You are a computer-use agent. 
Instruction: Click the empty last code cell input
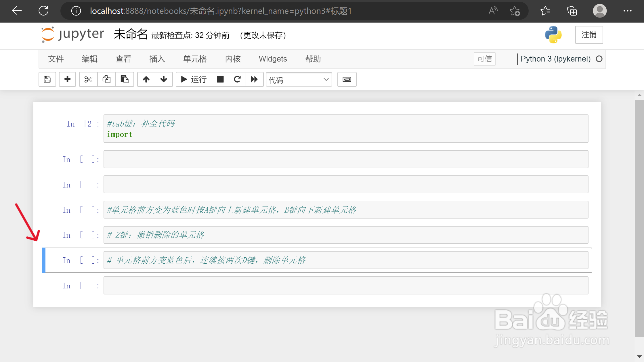(x=346, y=286)
